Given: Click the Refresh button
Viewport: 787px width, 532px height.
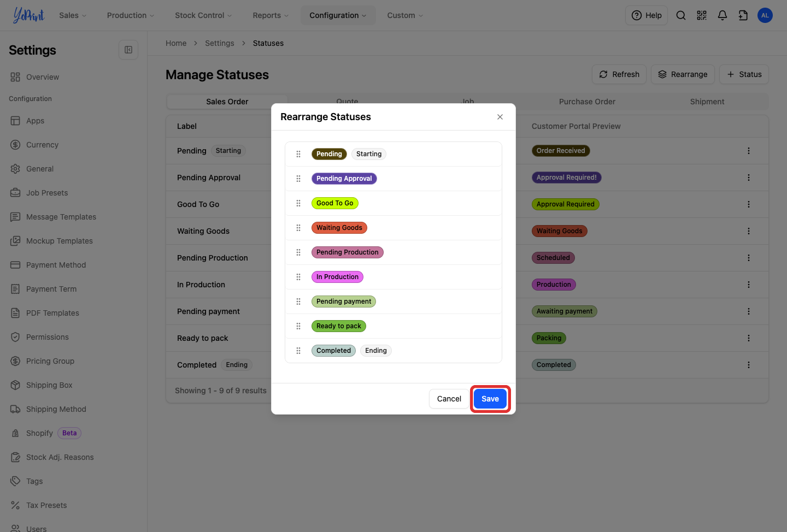Looking at the screenshot, I should [x=619, y=74].
